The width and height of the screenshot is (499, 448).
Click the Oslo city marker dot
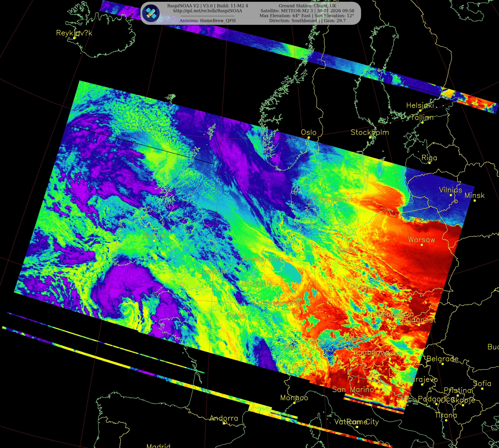(309, 138)
